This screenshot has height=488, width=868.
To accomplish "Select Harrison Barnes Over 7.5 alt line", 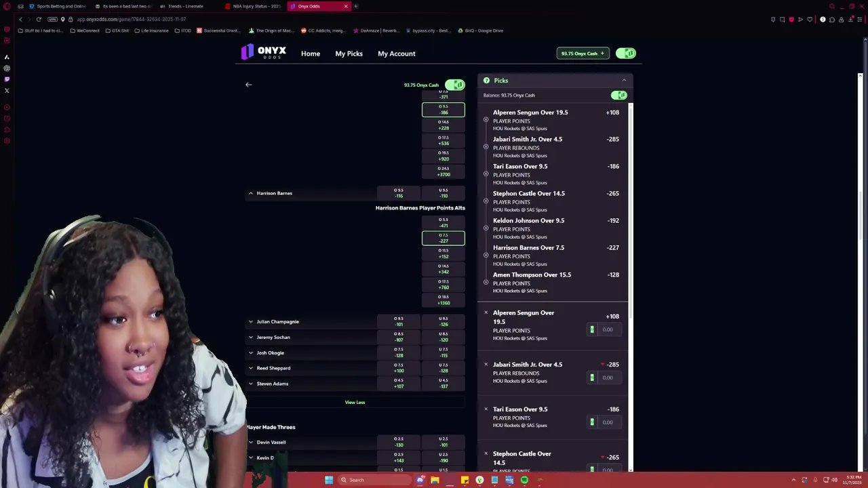I will pos(443,238).
